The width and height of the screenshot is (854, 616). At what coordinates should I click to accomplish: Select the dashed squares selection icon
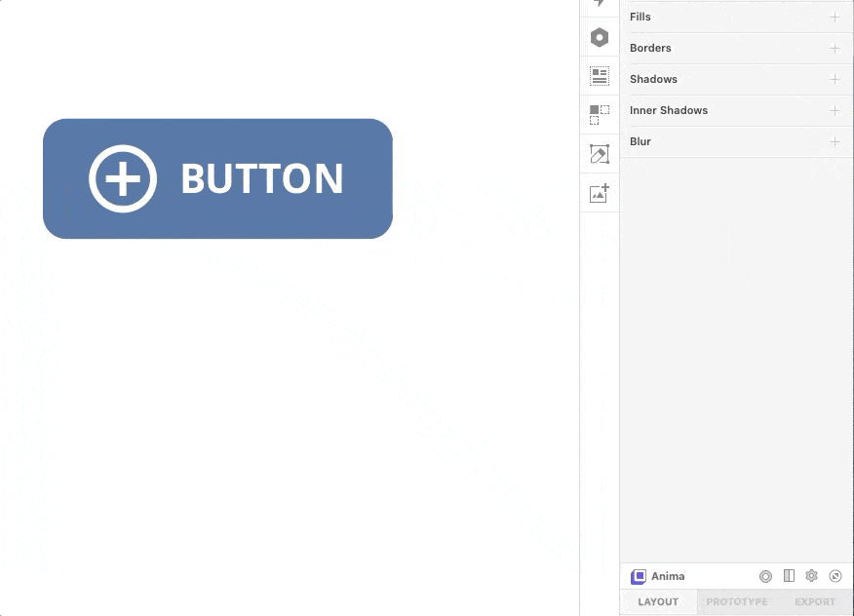(600, 115)
